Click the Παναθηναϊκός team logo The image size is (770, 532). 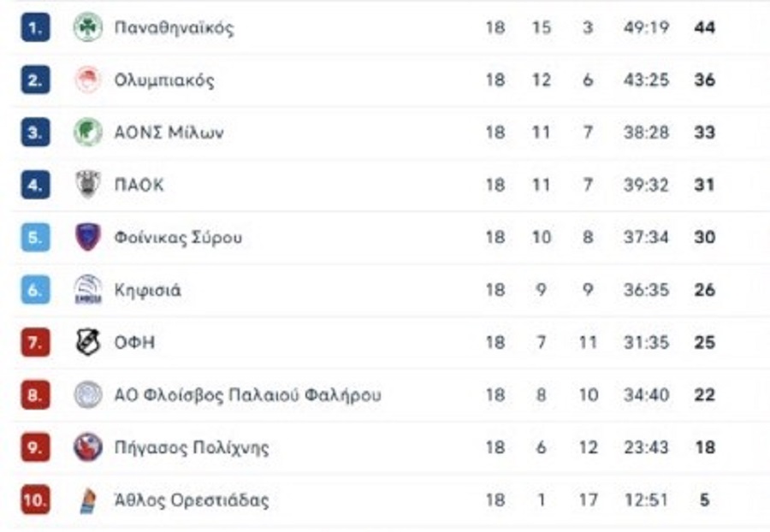click(87, 27)
